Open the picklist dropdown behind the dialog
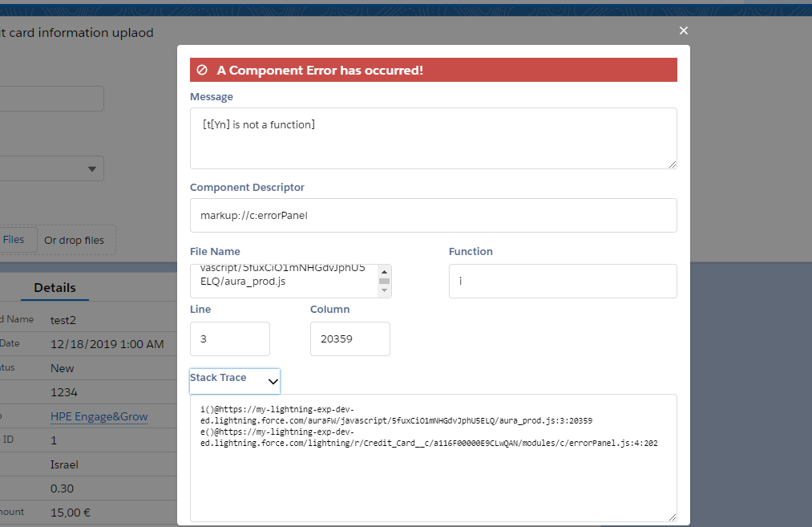Image resolution: width=812 pixels, height=527 pixels. (91, 168)
